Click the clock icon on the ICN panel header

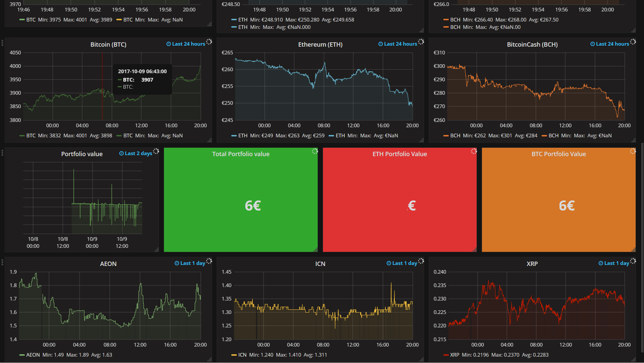[x=389, y=263]
